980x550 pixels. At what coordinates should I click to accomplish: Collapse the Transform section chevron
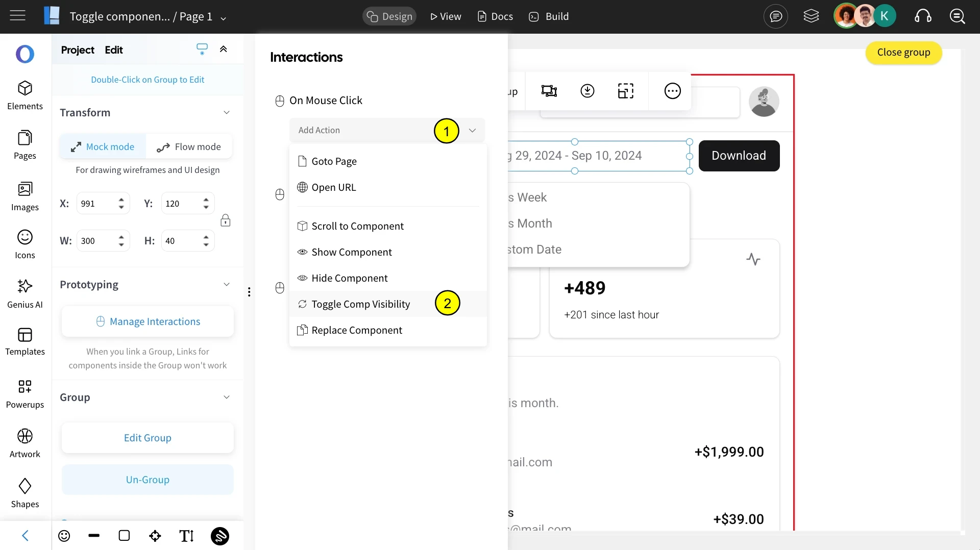click(227, 113)
